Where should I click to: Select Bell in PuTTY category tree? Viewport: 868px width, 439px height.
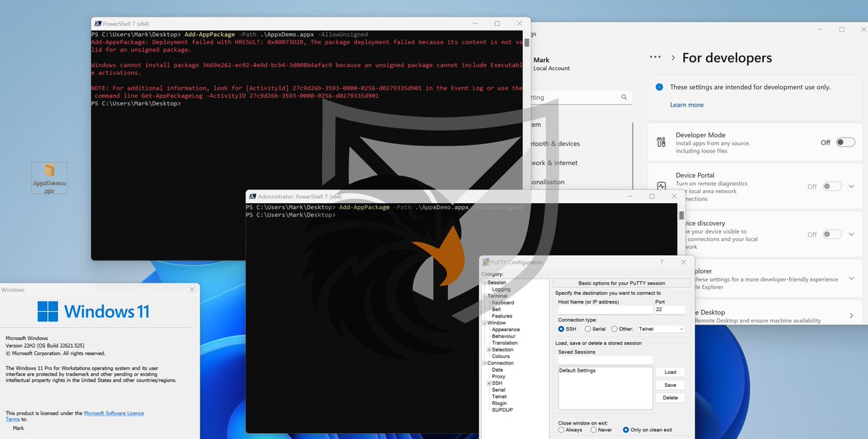[496, 309]
